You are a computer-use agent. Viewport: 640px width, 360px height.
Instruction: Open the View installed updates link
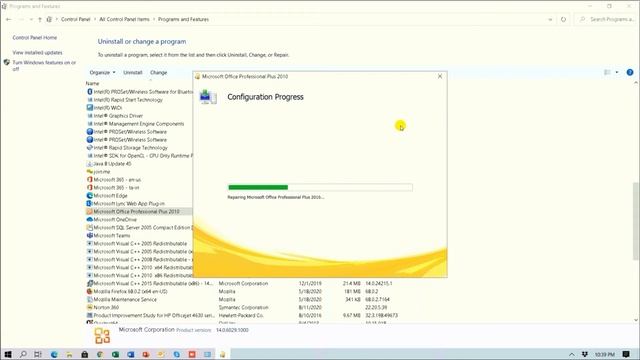(x=37, y=53)
